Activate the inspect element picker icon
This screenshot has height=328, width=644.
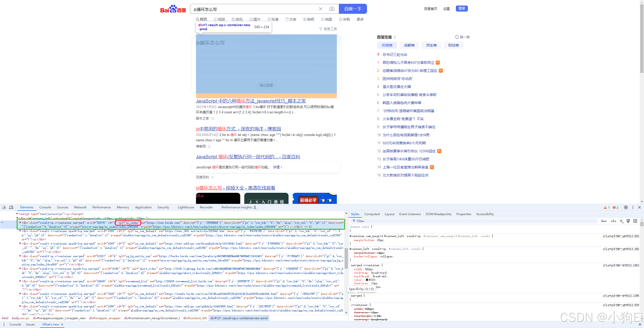(x=4, y=207)
